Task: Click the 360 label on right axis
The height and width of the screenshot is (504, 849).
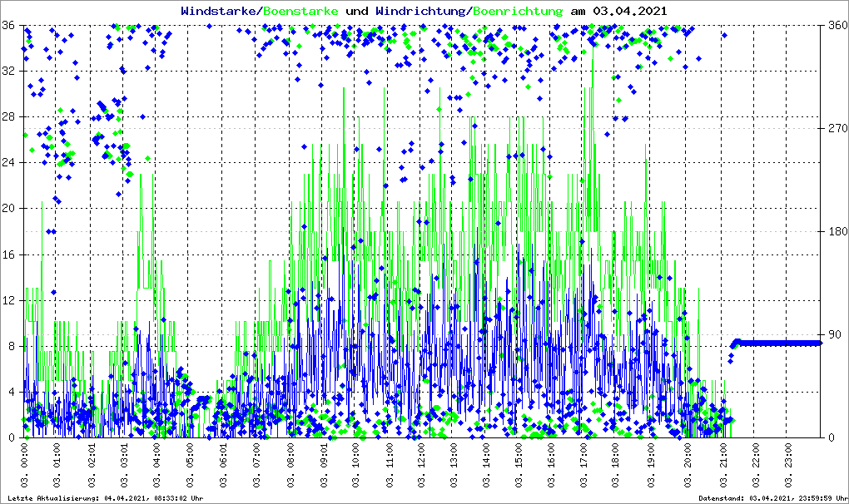Action: point(836,26)
